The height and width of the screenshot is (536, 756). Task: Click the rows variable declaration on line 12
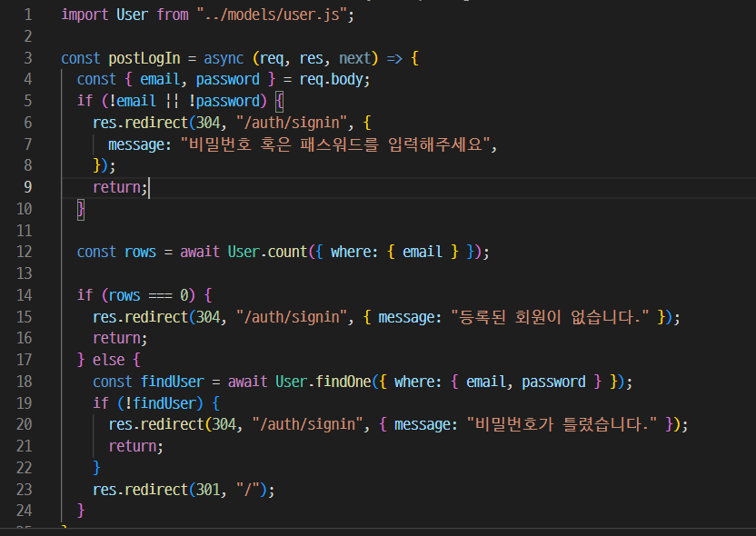(140, 252)
